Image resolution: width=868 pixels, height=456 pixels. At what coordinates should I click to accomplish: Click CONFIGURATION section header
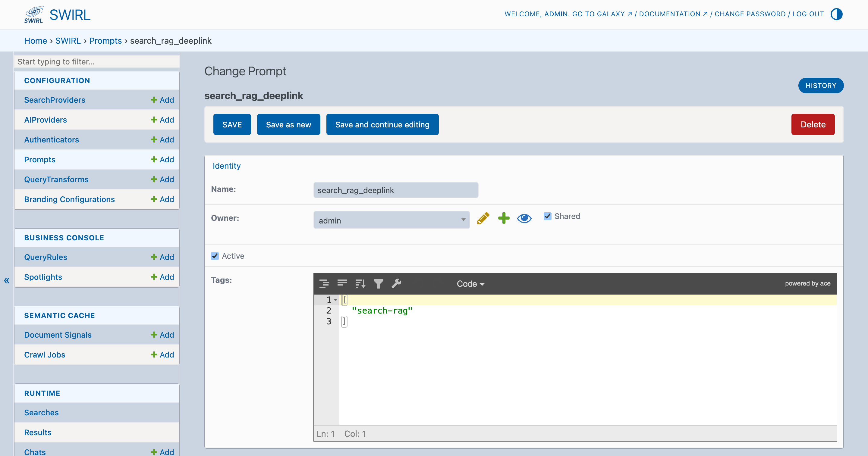(57, 81)
